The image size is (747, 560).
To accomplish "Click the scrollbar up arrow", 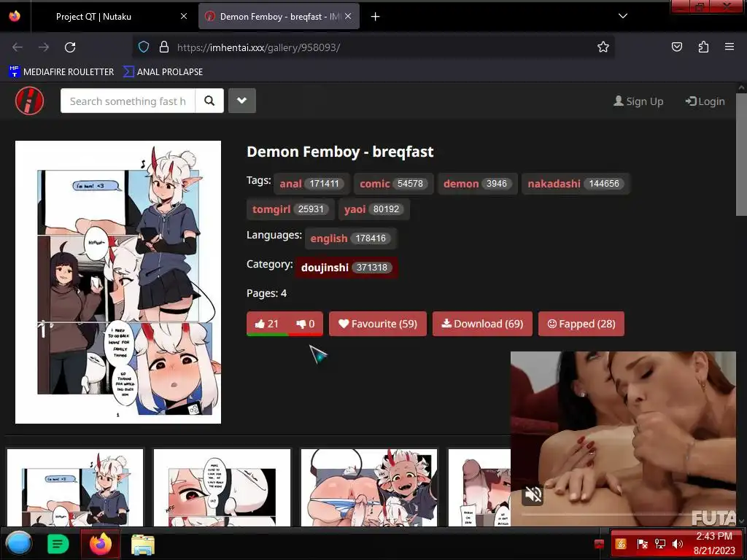I will (741, 87).
